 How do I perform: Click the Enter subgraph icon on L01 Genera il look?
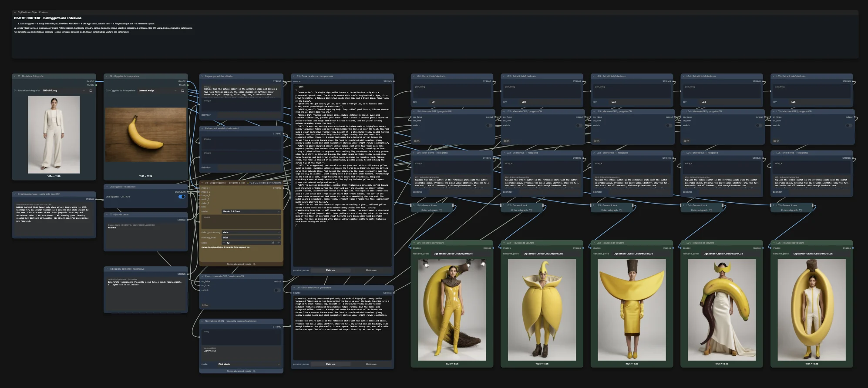click(441, 210)
